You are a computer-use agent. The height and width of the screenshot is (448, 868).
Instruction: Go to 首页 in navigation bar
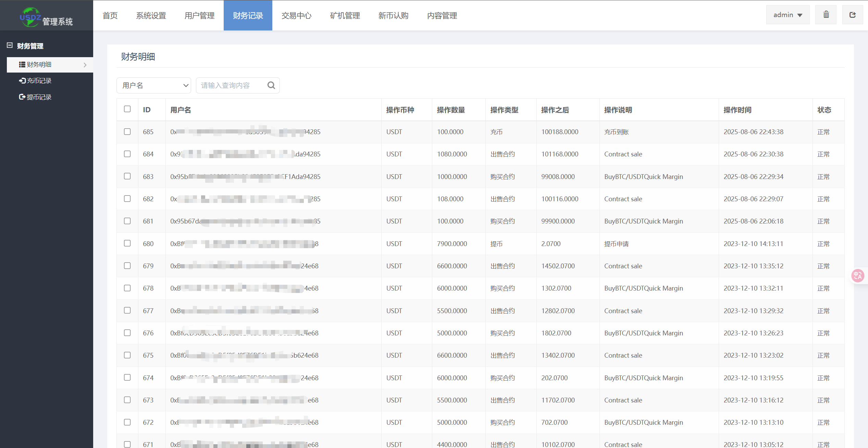pyautogui.click(x=110, y=15)
